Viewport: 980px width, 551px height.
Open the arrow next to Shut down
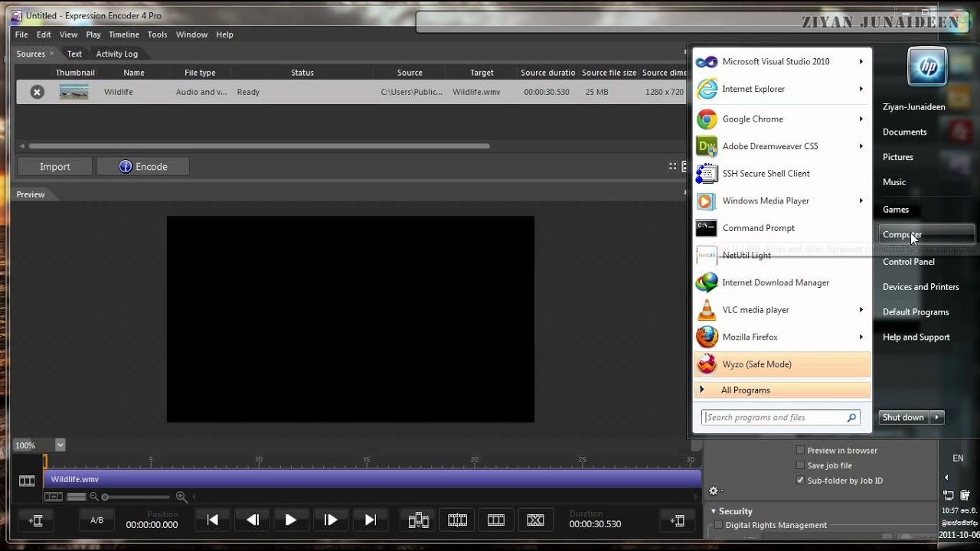(x=937, y=417)
